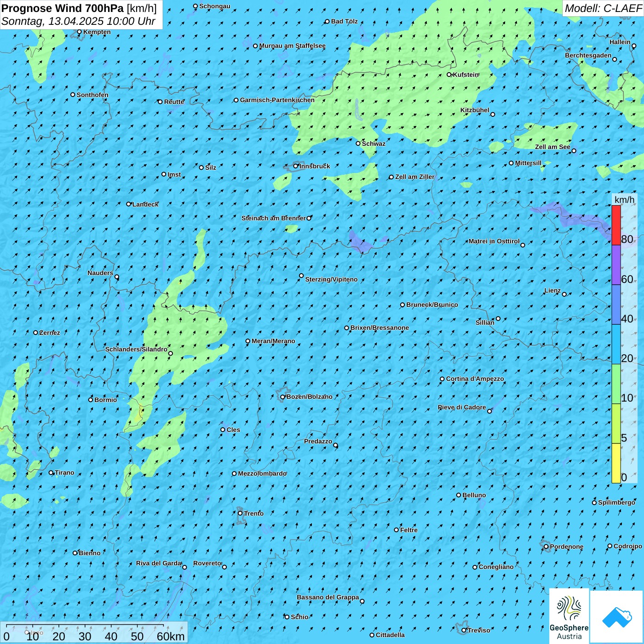The width and height of the screenshot is (644, 644).
Task: Click the Bormio city marker
Action: [91, 400]
